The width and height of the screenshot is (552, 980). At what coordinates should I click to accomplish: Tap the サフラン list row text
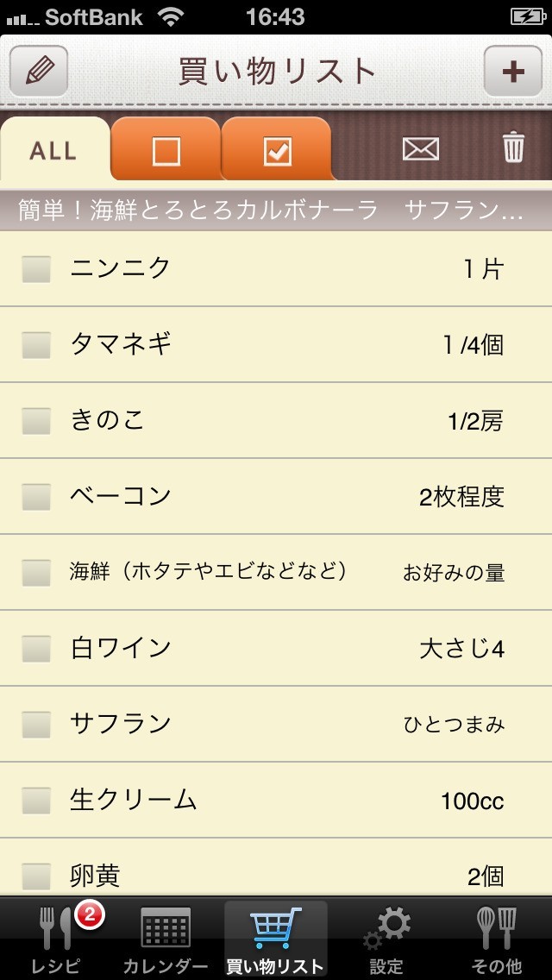pyautogui.click(x=121, y=724)
